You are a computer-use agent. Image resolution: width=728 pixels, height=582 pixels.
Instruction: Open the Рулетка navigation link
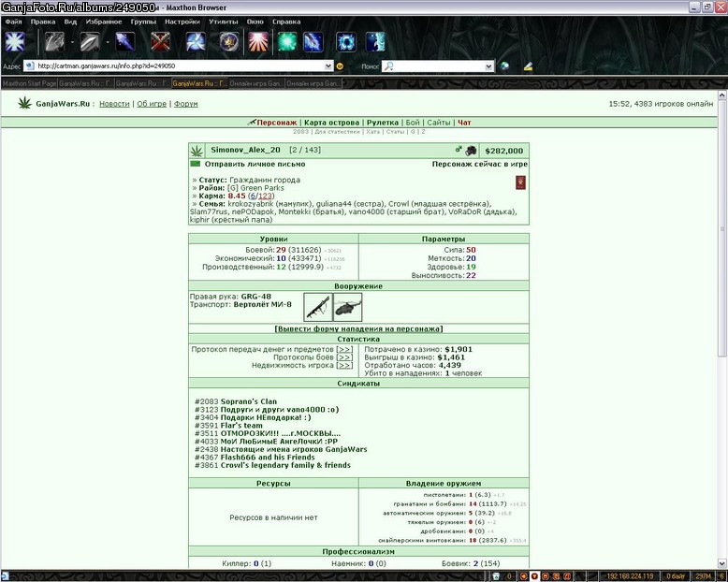pos(383,123)
